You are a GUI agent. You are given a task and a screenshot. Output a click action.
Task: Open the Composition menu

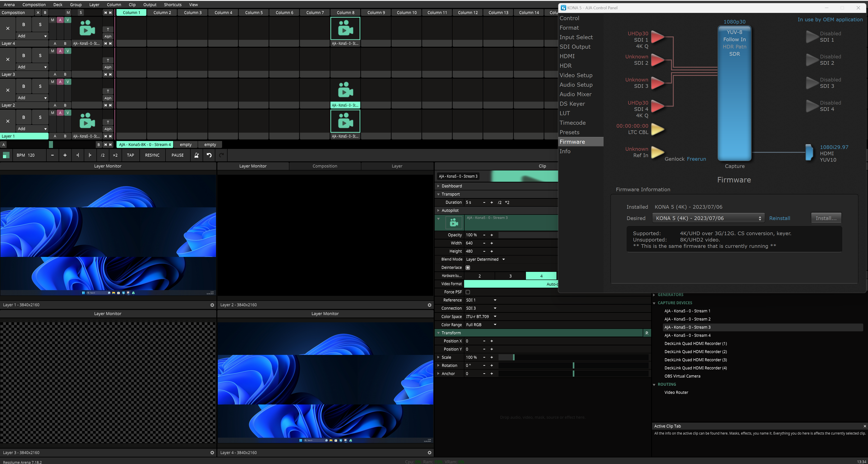coord(34,4)
